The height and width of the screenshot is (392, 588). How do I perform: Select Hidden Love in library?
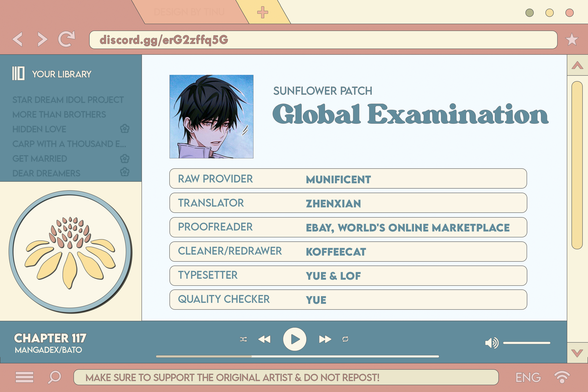tap(39, 129)
